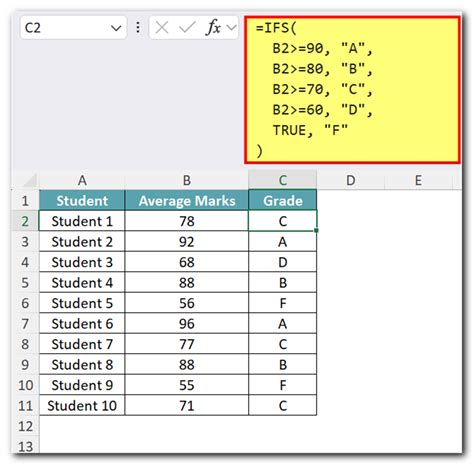Click the fill handle of cell C2

[316, 230]
